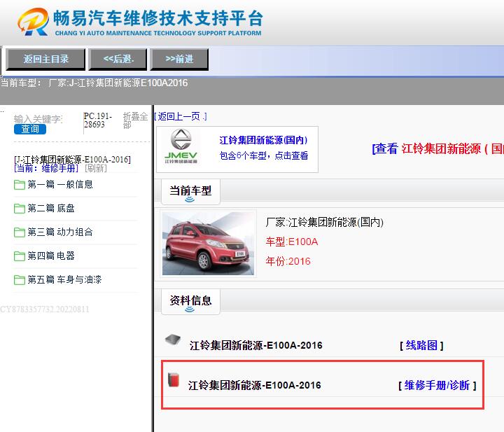Click the red E100A car thumbnail

(x=209, y=244)
